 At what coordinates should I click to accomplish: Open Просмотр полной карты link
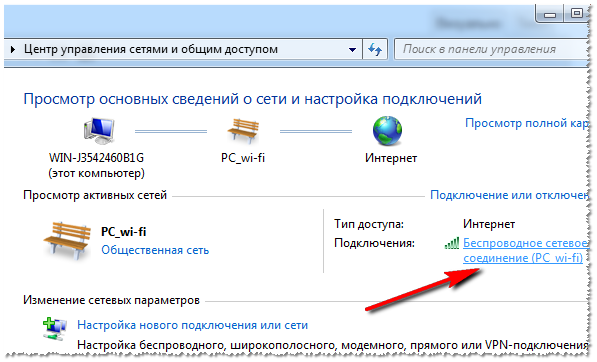coord(527,123)
